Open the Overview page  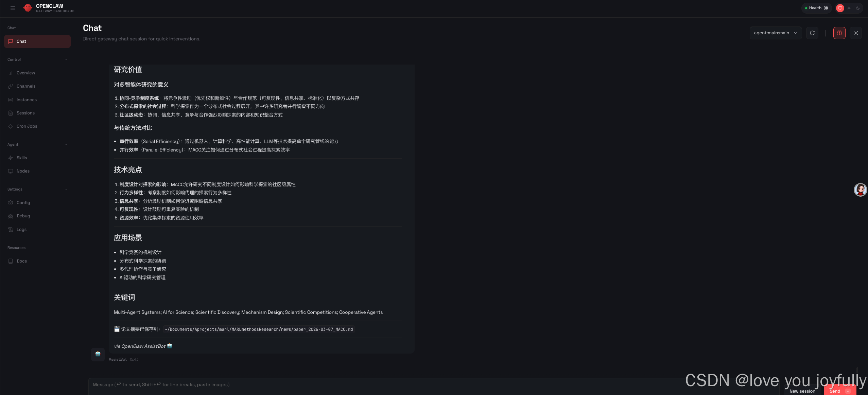26,73
